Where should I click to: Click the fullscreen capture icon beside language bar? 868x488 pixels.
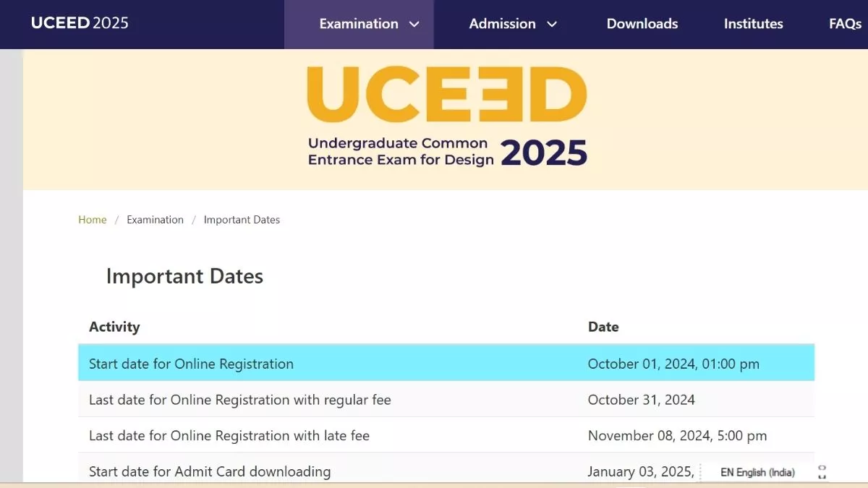[x=822, y=472]
